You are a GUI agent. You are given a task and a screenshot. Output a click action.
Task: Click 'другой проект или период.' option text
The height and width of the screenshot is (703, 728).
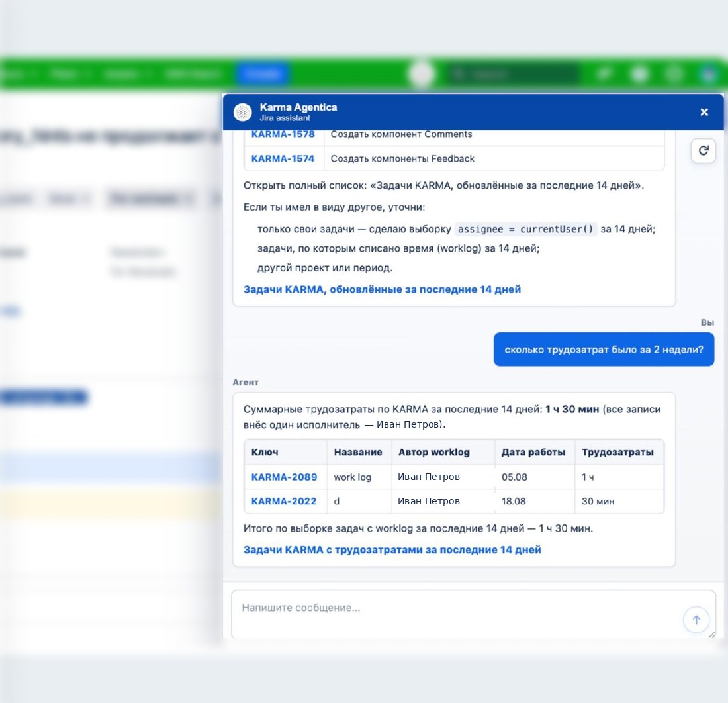(x=325, y=268)
